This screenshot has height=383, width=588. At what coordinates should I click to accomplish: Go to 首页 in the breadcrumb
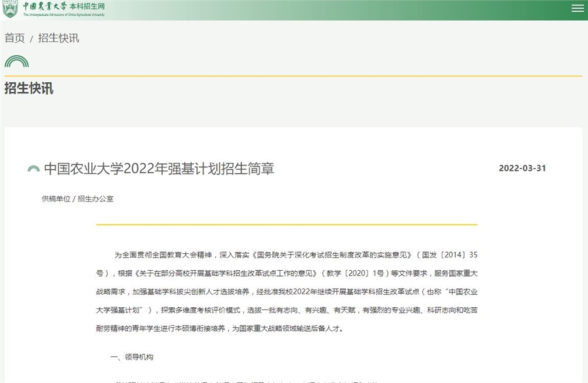[x=15, y=38]
